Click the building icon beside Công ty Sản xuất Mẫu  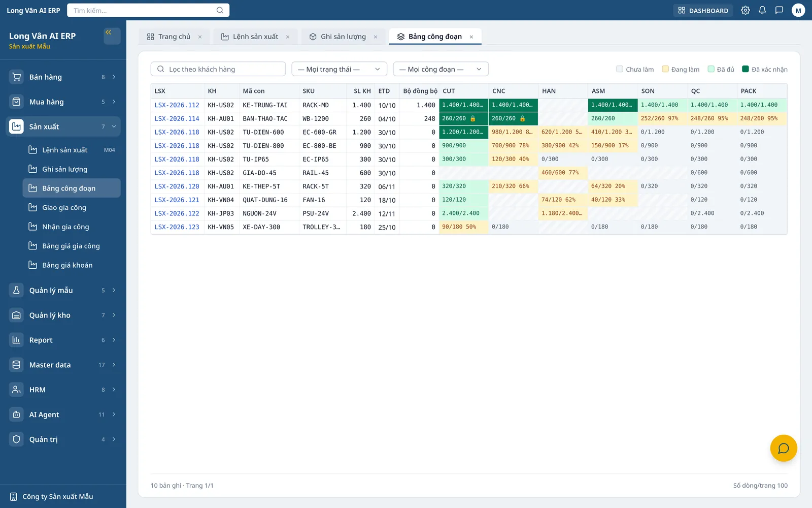point(14,496)
